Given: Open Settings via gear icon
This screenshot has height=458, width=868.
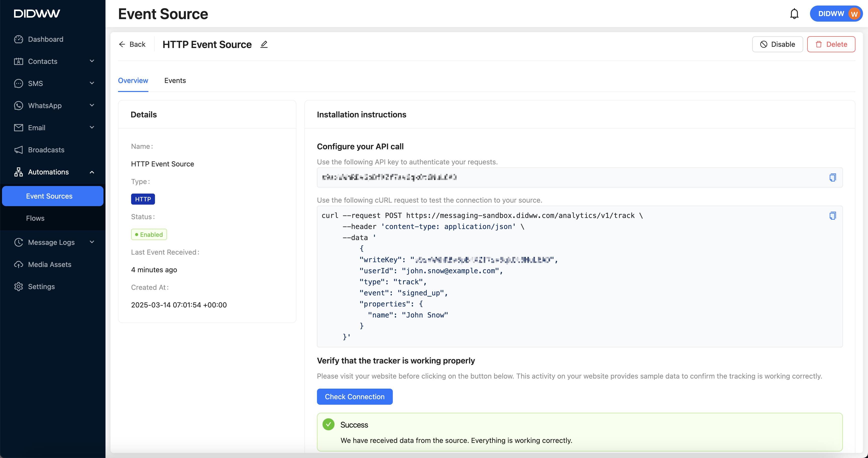Looking at the screenshot, I should tap(19, 286).
